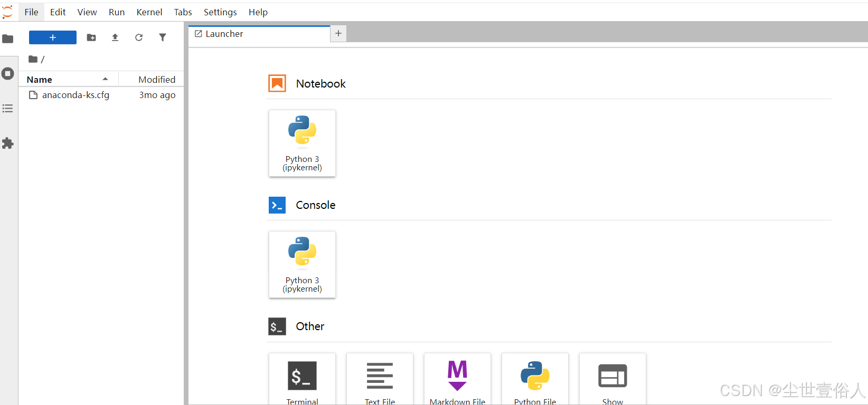Open the File menu
Viewport: 868px width, 405px height.
(x=32, y=12)
